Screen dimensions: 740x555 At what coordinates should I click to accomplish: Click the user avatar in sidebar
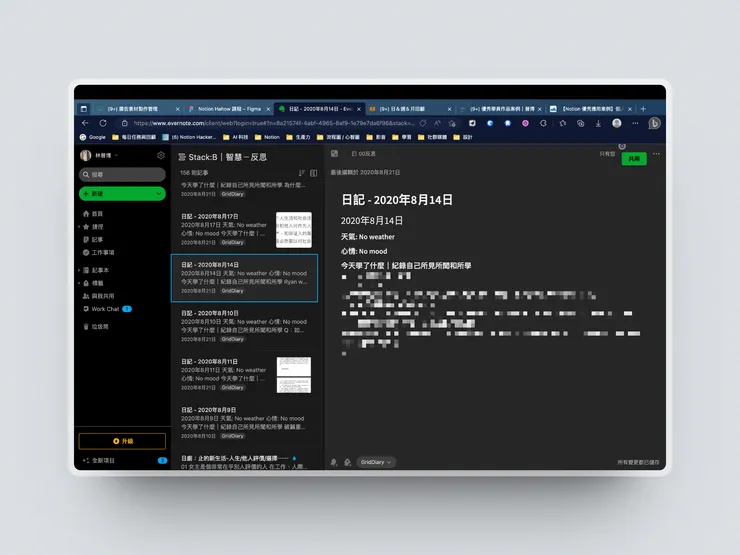(86, 155)
